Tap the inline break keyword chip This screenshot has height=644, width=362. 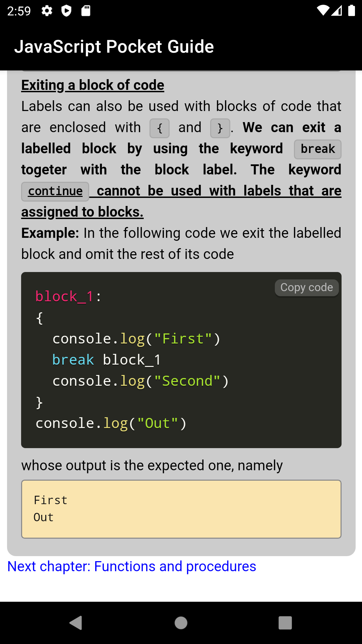coord(318,149)
